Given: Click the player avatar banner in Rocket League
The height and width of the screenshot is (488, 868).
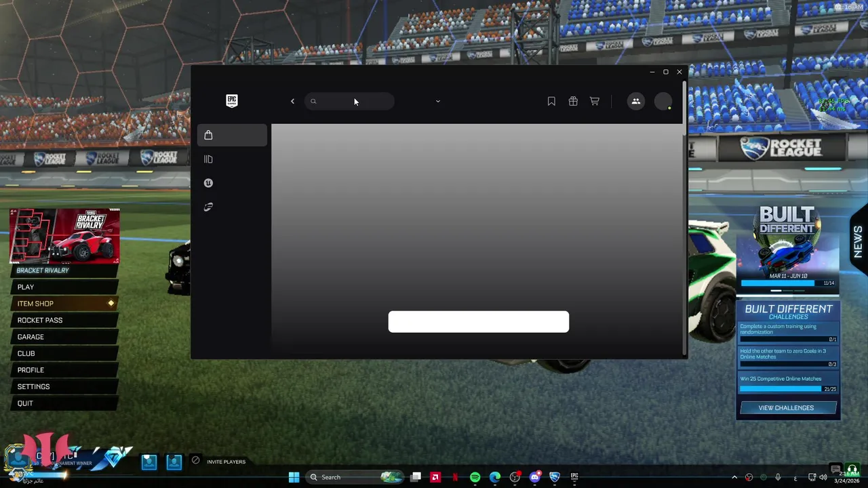Looking at the screenshot, I should [68, 458].
